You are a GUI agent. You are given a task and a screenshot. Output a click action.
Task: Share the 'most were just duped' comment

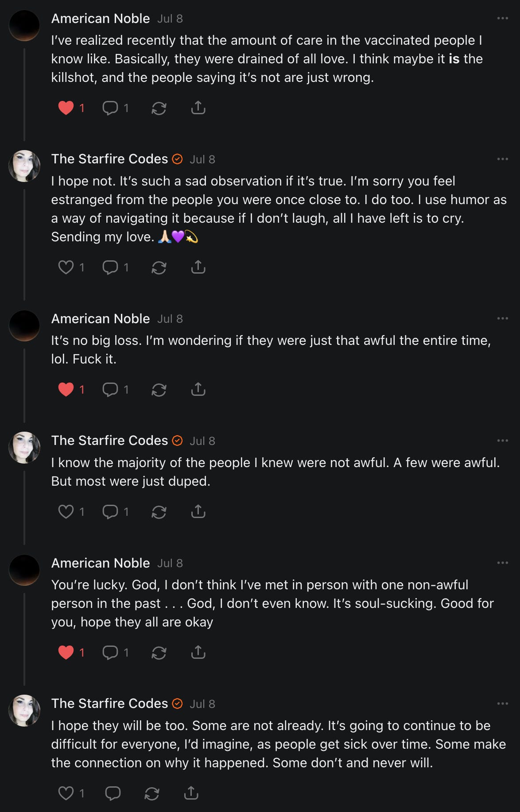coord(198,512)
